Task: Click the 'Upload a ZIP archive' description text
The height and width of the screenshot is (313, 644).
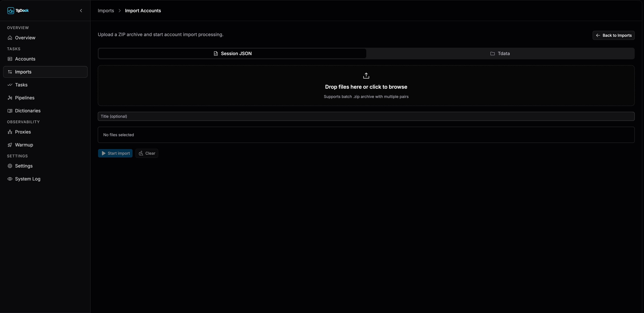Action: (160, 35)
